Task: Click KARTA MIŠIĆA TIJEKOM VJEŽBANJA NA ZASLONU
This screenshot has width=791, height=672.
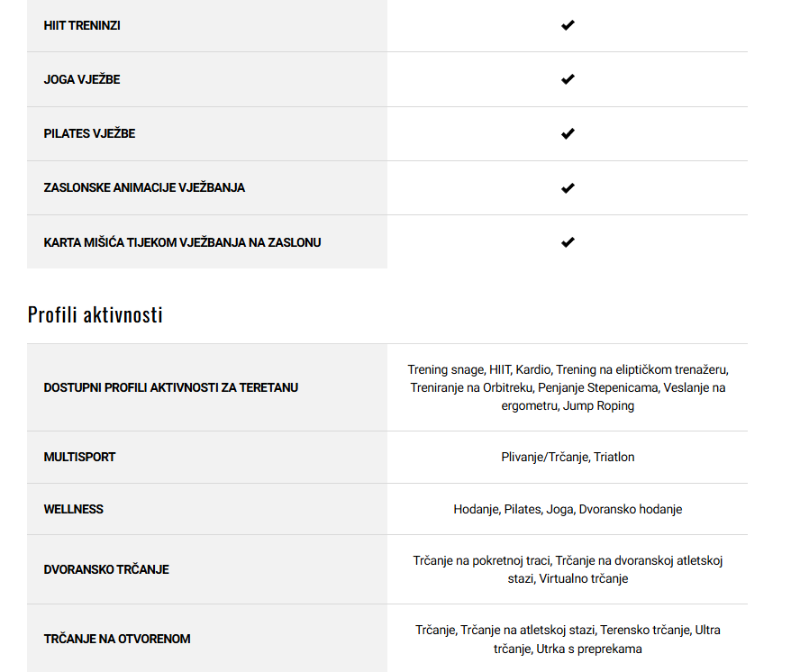Action: (182, 242)
